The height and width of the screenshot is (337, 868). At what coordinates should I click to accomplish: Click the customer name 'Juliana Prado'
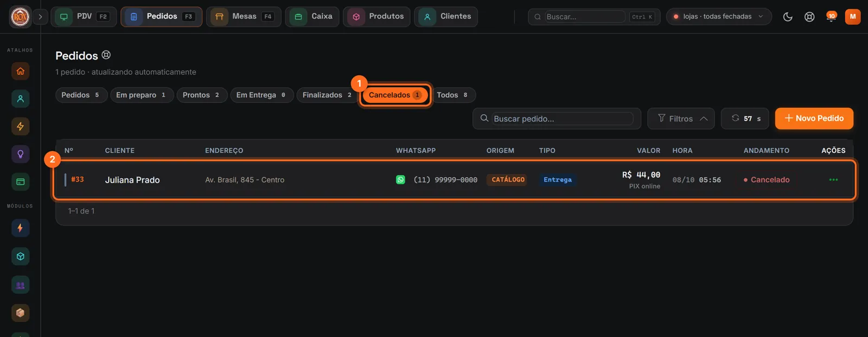pyautogui.click(x=132, y=180)
